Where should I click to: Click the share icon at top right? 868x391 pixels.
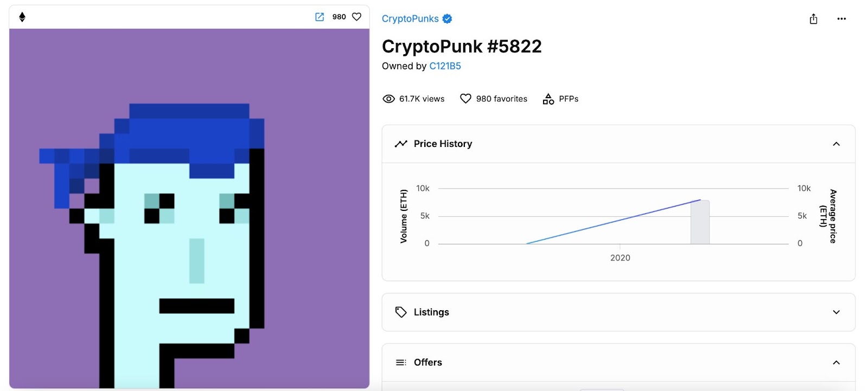pyautogui.click(x=813, y=19)
